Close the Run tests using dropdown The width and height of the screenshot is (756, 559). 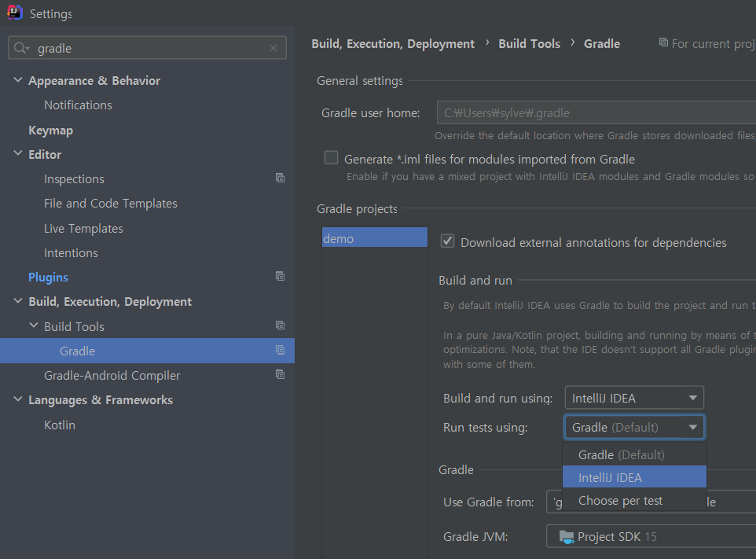[634, 428]
